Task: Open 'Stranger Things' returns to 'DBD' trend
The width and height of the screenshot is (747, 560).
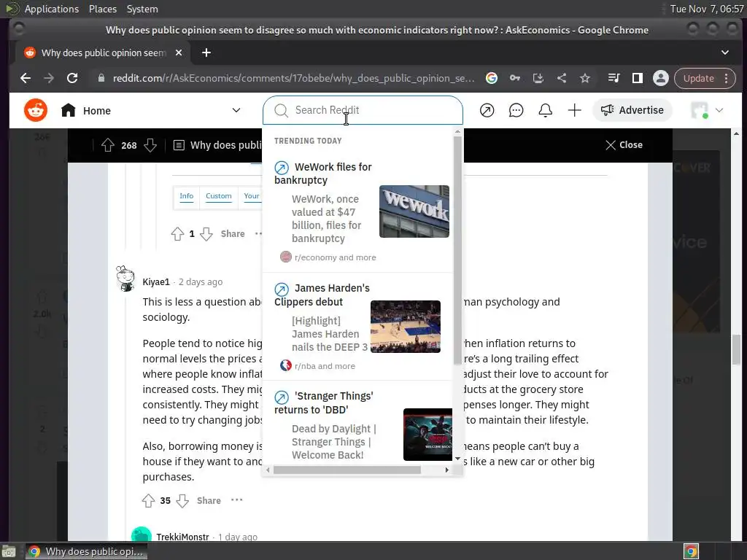Action: [x=325, y=402]
